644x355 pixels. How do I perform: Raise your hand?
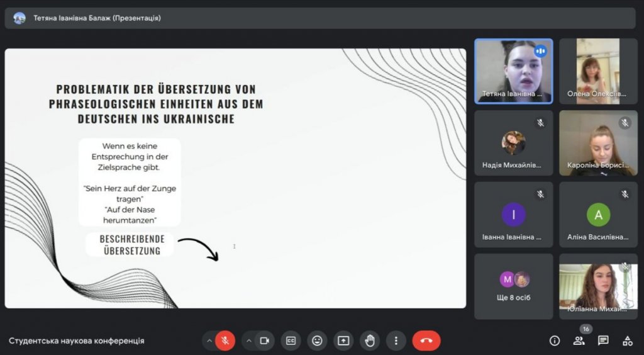tap(370, 341)
